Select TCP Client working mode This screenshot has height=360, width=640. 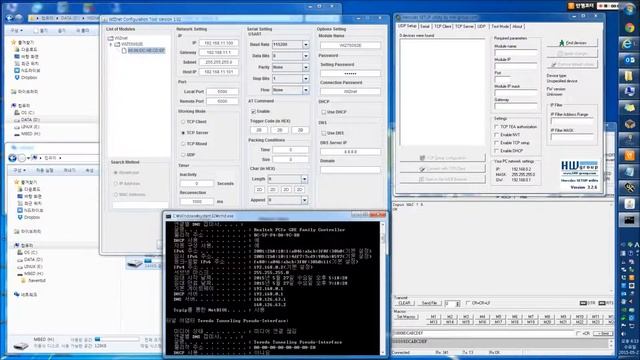point(183,122)
